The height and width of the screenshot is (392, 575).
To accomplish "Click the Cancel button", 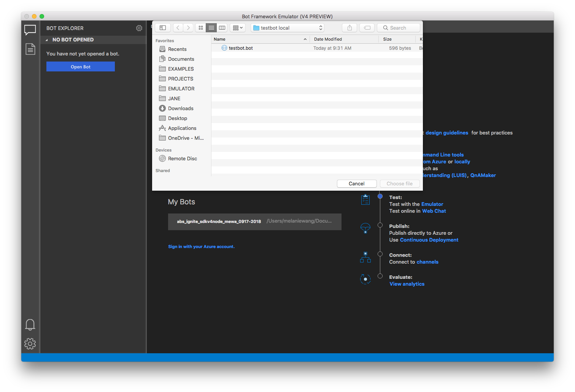I will pyautogui.click(x=356, y=183).
